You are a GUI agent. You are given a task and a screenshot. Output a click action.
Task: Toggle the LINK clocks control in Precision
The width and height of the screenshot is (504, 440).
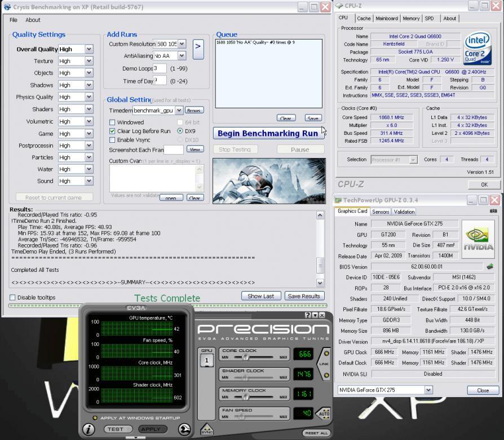[x=324, y=364]
